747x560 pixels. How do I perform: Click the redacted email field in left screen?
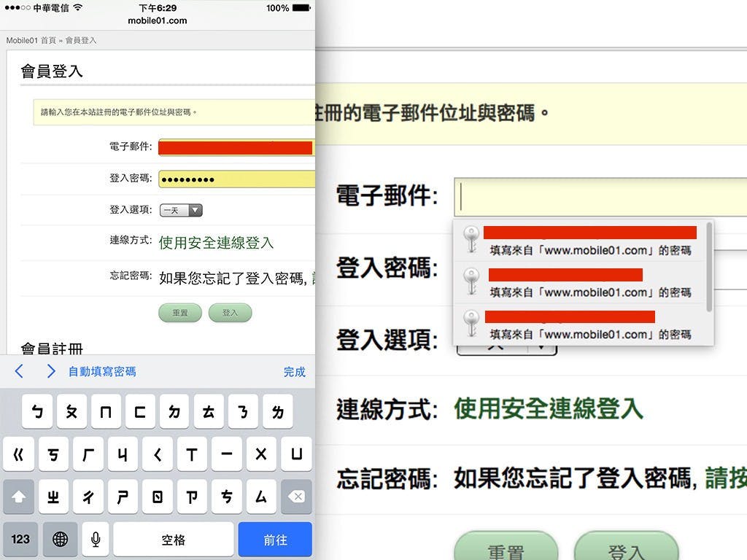(x=237, y=147)
